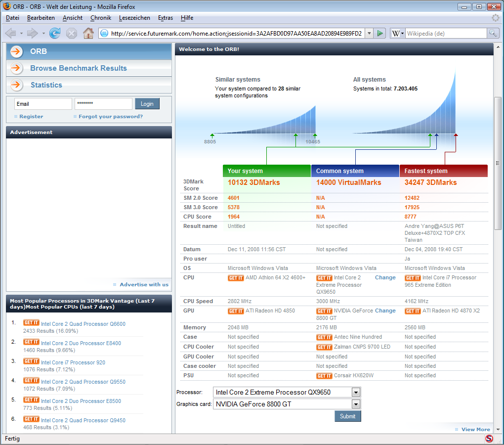The image size is (504, 445).
Task: Click the search magnifier icon
Action: click(493, 33)
